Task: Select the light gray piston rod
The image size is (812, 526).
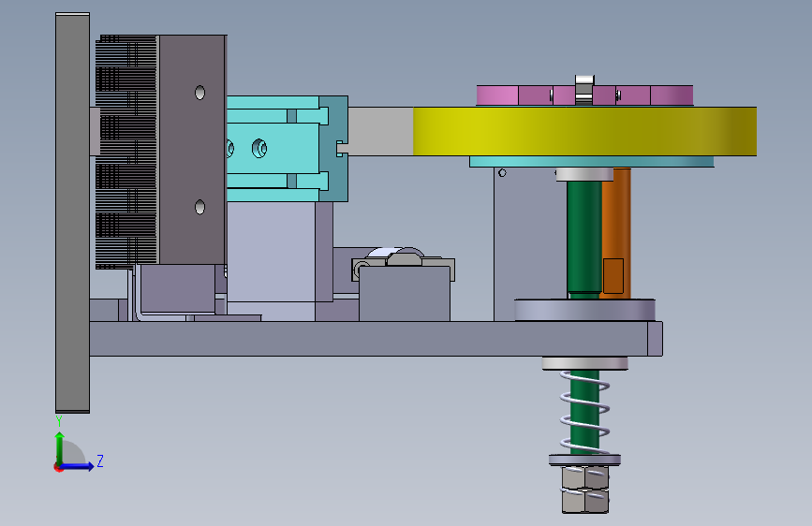Action: (x=380, y=131)
